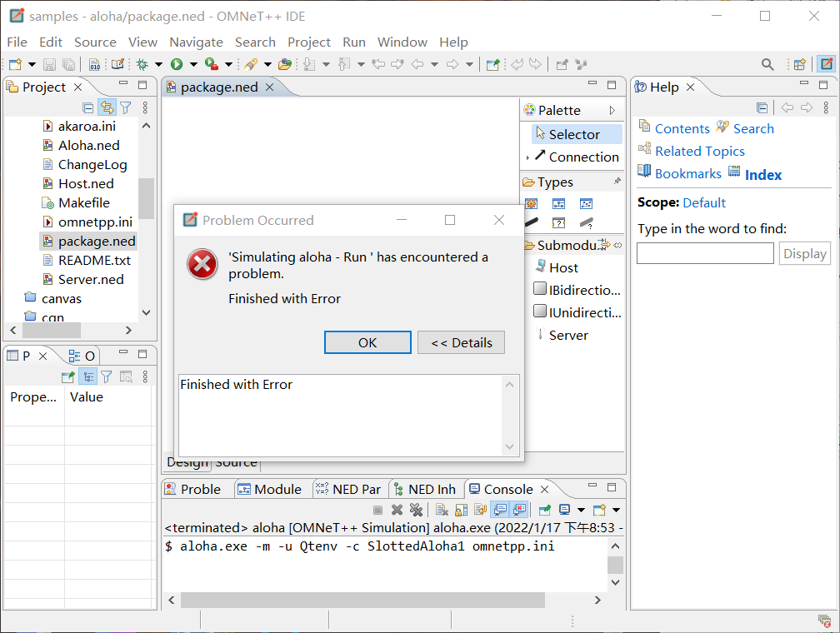Screen dimensions: 840x633
Task: Open the Project panel view menu dots
Action: coord(145,107)
